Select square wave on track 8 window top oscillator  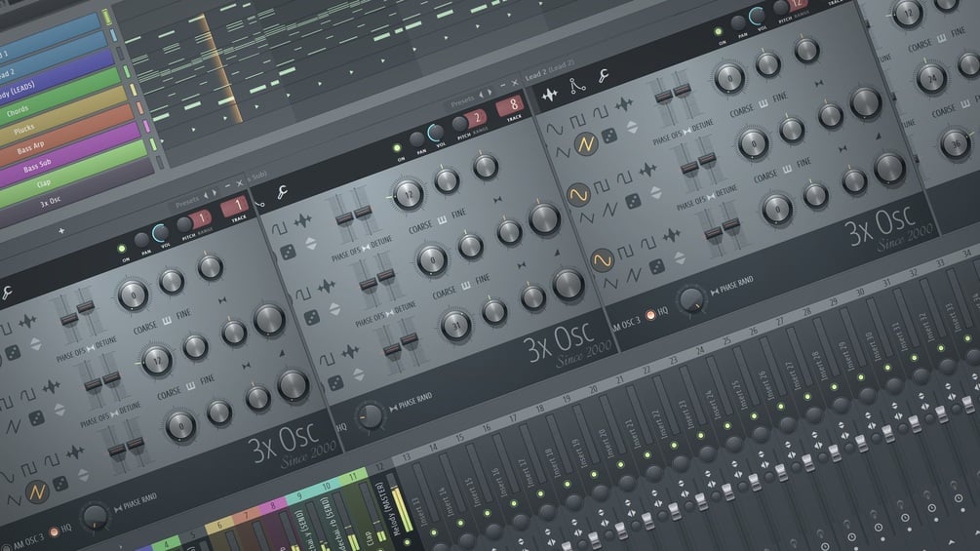pyautogui.click(x=280, y=228)
